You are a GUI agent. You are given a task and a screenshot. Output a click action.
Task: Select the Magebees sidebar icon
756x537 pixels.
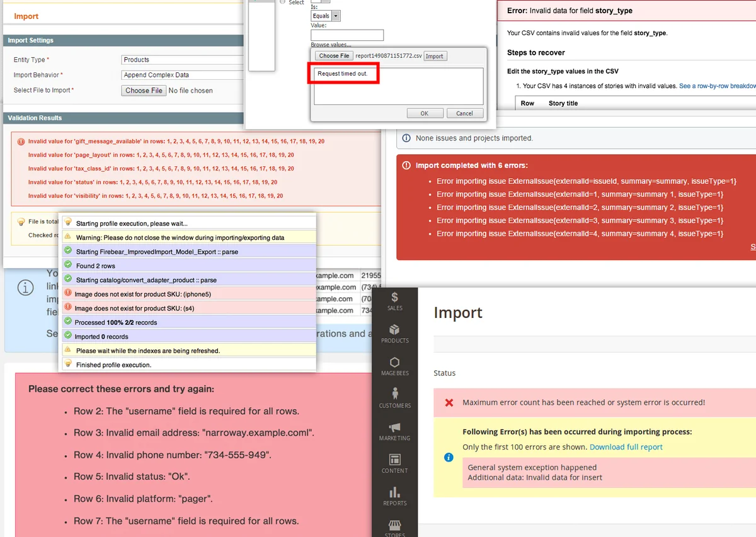(x=395, y=367)
